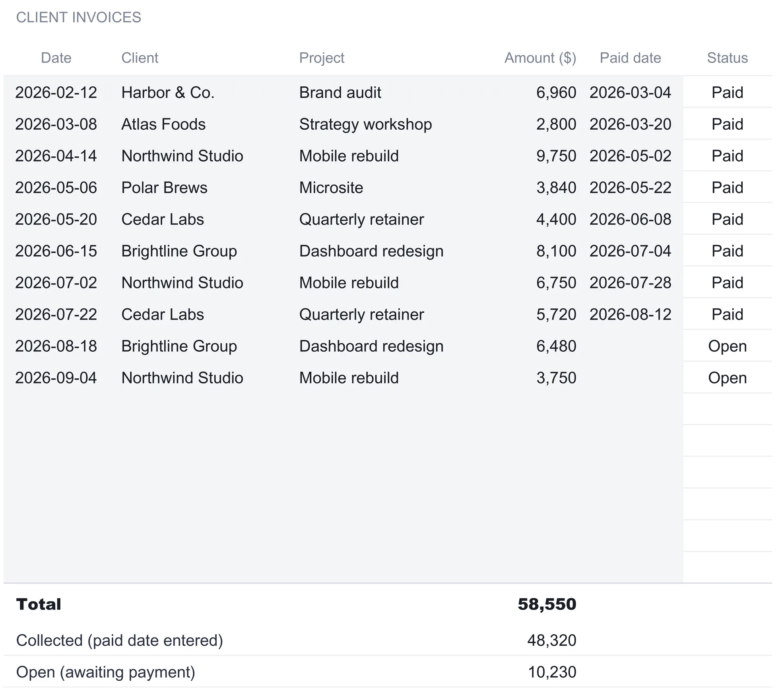Click the 2026-09-04 date cell
The height and width of the screenshot is (699, 784).
[56, 378]
